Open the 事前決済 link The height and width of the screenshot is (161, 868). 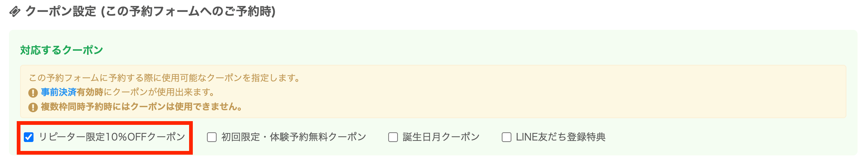pyautogui.click(x=58, y=92)
